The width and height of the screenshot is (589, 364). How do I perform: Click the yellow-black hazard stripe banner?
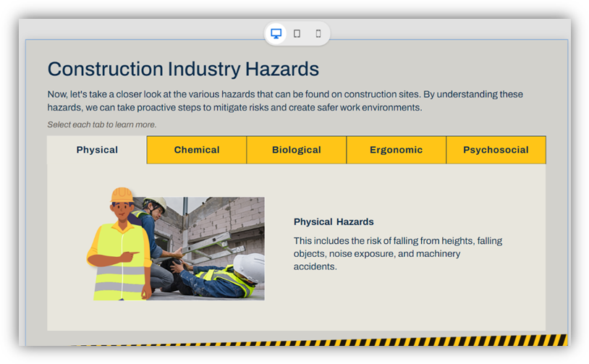tap(318, 340)
